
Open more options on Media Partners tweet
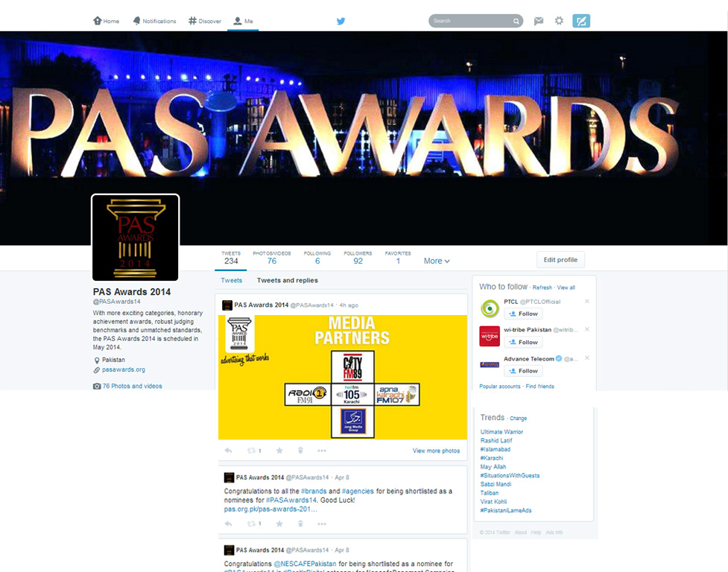tap(322, 451)
